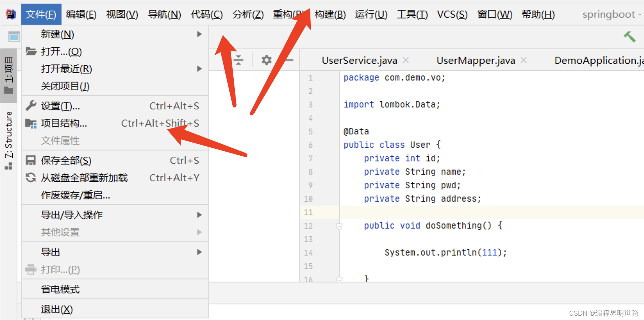Open the 视图(V) menu
644x320 pixels.
pos(122,14)
